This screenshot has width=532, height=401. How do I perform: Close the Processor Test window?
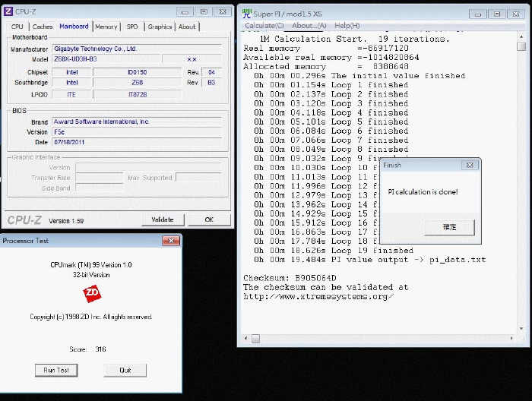point(171,241)
